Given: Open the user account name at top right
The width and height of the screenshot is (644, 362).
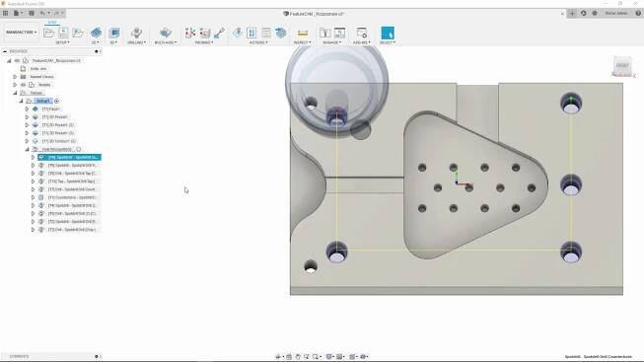Looking at the screenshot, I should click(616, 13).
